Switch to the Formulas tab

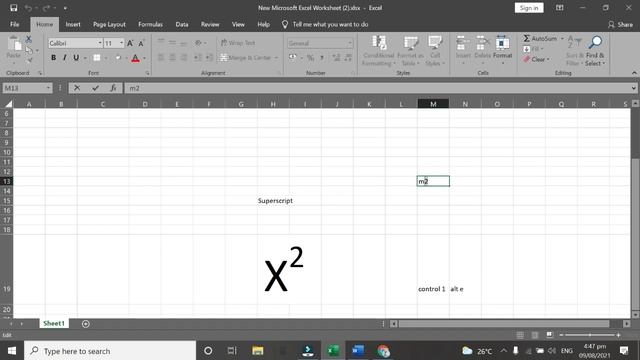[x=150, y=24]
